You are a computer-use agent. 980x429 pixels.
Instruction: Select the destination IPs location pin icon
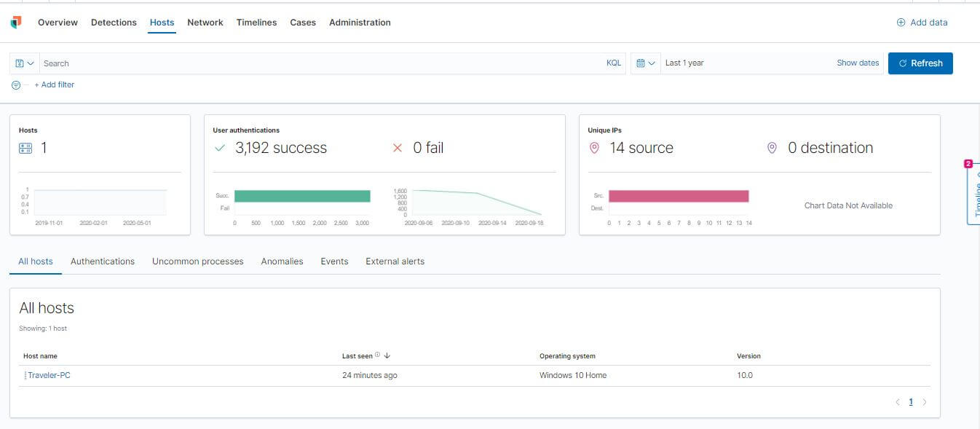pyautogui.click(x=772, y=147)
